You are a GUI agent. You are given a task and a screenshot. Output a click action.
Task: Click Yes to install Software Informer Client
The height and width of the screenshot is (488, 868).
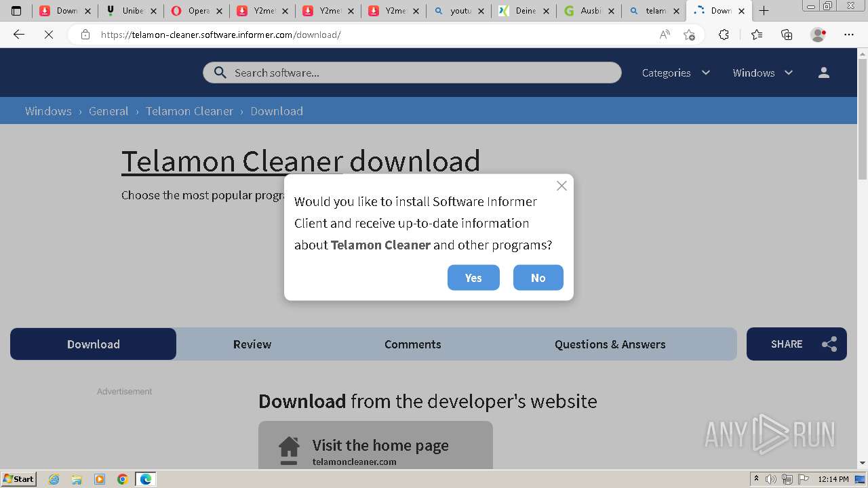[x=473, y=278]
